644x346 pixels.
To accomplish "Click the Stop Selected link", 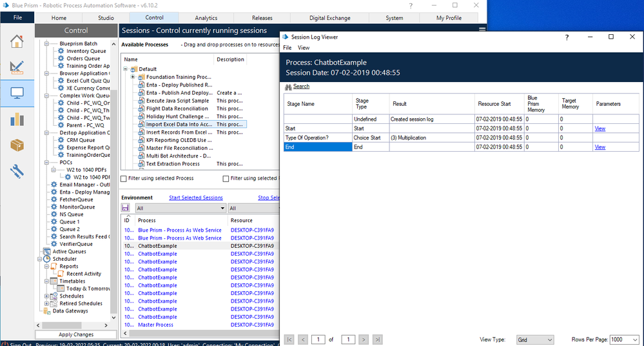I will [269, 198].
